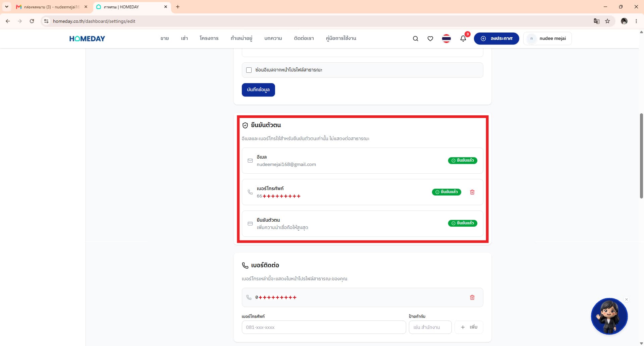Open คู่มือการใช้งาน menu item
The image size is (644, 346).
coord(341,38)
